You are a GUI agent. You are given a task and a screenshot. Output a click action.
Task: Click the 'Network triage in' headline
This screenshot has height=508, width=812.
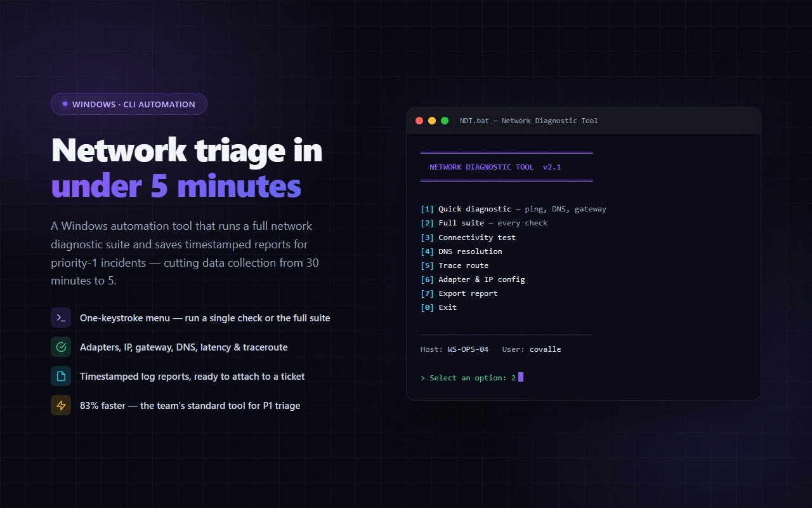(x=187, y=151)
